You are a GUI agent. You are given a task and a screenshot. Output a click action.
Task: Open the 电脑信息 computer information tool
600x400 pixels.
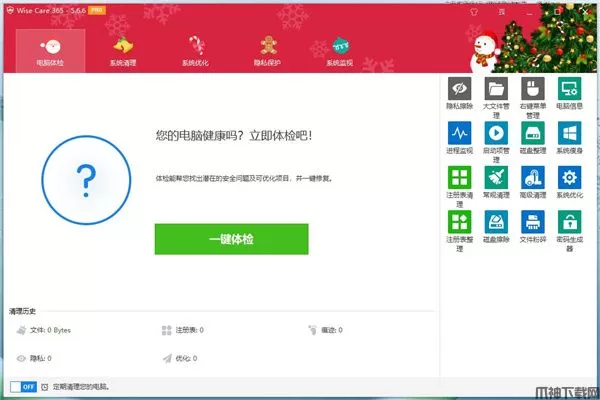[x=569, y=93]
